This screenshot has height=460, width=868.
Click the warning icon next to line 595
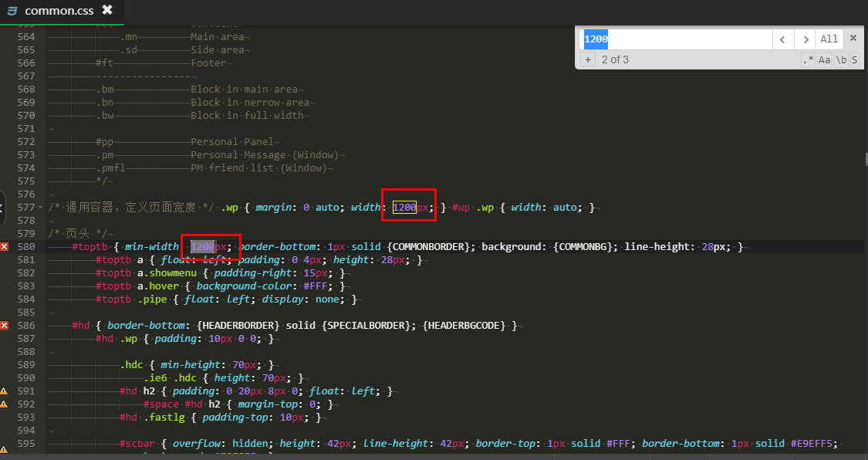pyautogui.click(x=5, y=448)
